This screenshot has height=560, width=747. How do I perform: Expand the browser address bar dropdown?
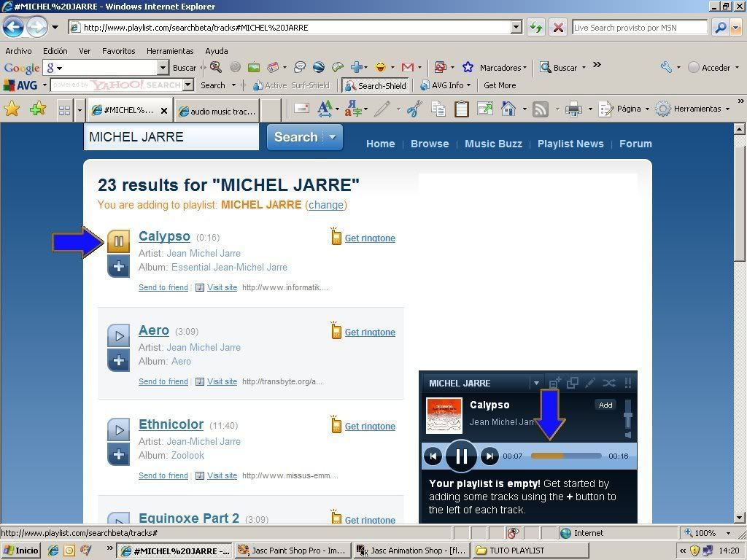[516, 28]
